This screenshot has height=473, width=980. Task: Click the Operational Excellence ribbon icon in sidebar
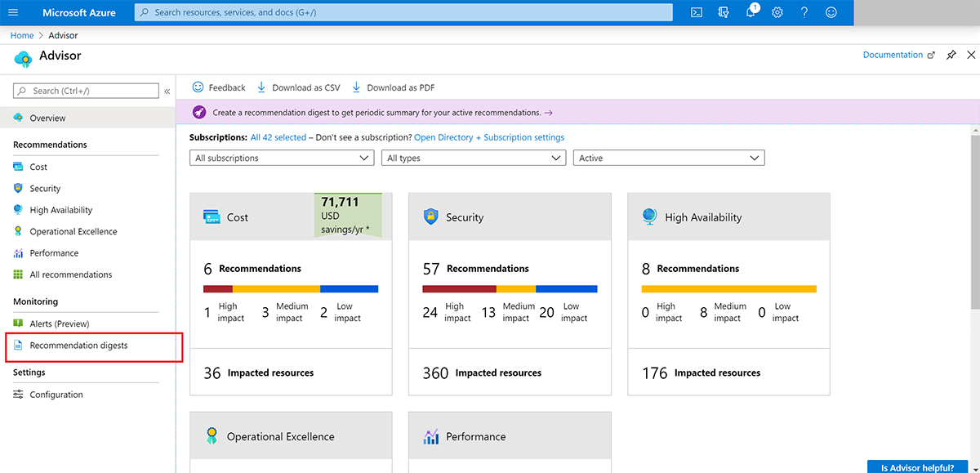click(19, 231)
